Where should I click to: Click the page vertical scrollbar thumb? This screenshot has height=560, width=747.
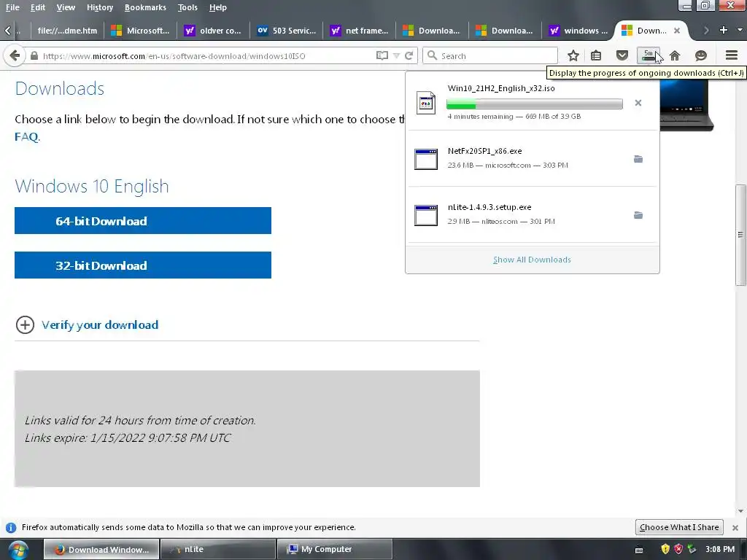click(x=741, y=235)
